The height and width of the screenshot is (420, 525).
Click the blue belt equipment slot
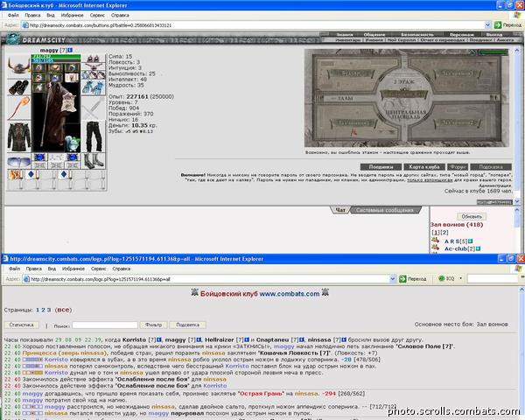pyautogui.click(x=18, y=162)
